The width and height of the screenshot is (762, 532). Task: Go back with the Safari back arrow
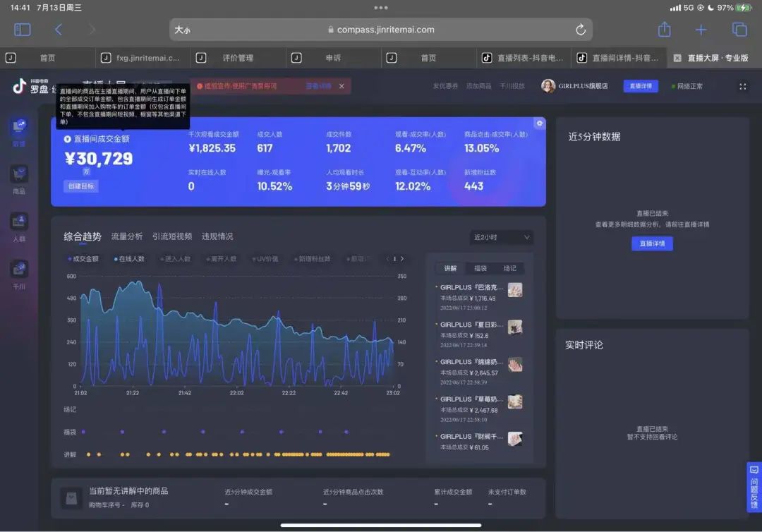(x=59, y=30)
